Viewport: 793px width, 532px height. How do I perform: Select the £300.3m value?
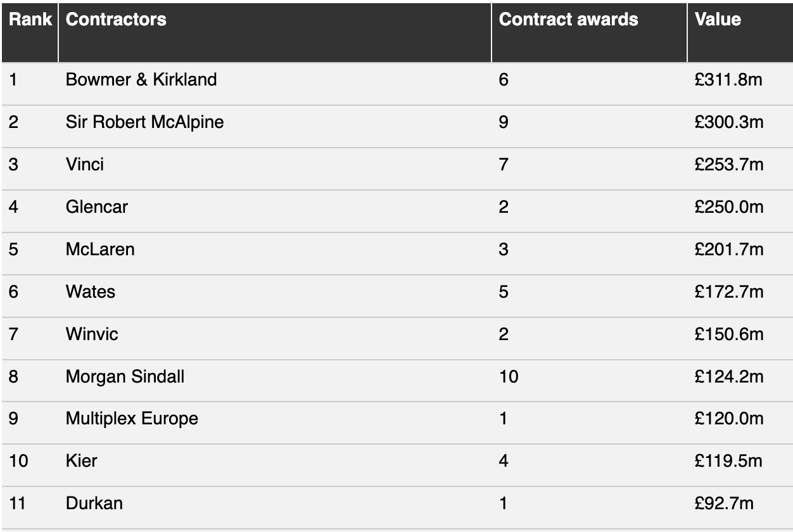point(729,122)
